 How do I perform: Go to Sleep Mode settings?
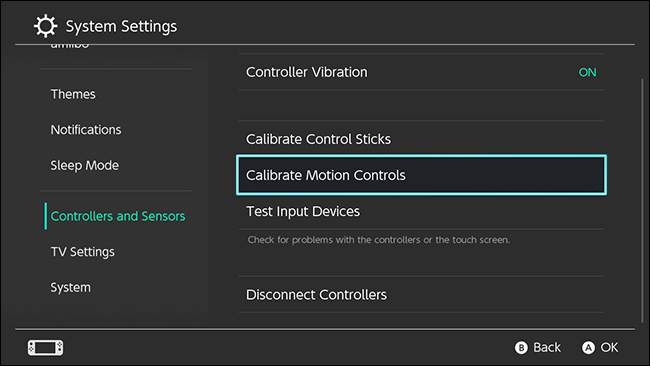tap(85, 165)
